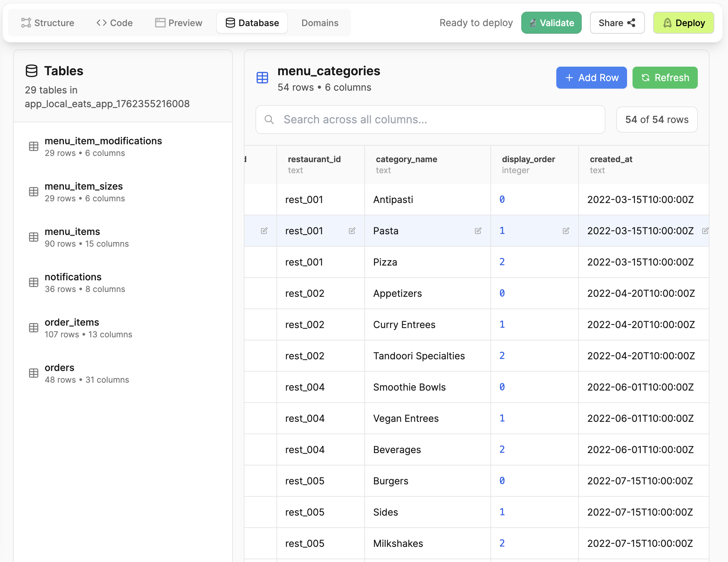Click the magnifier icon in the search bar
The width and height of the screenshot is (728, 562).
click(270, 120)
